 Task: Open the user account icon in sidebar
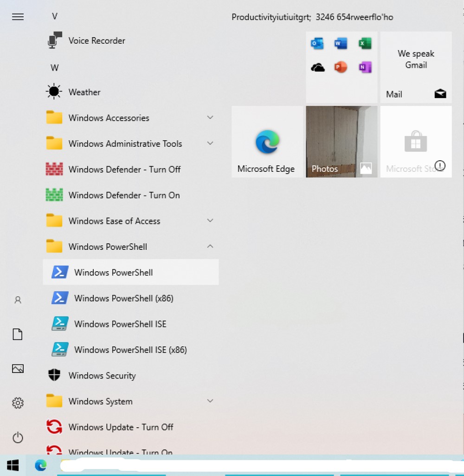coord(18,300)
